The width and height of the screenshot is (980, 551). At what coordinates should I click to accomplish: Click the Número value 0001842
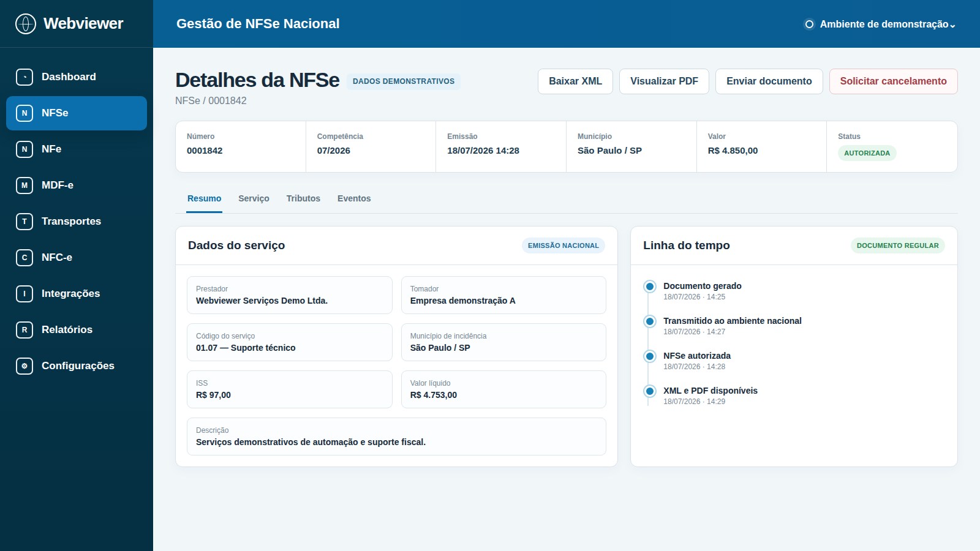coord(205,151)
